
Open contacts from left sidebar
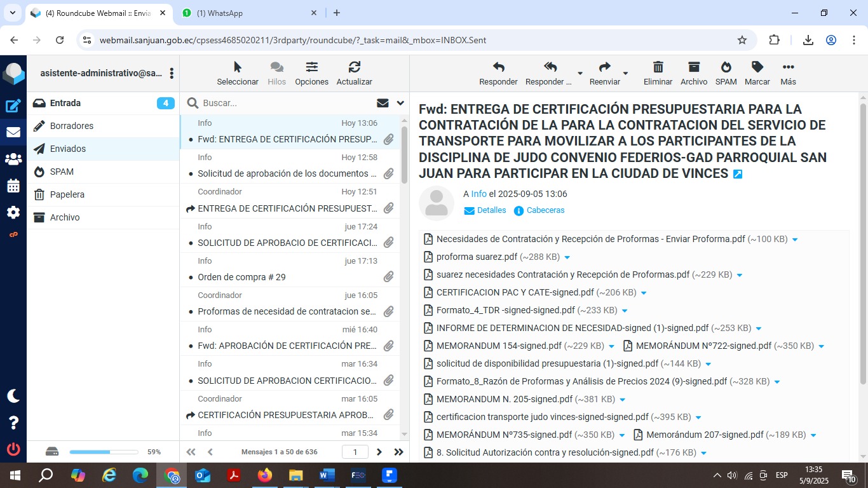click(13, 159)
